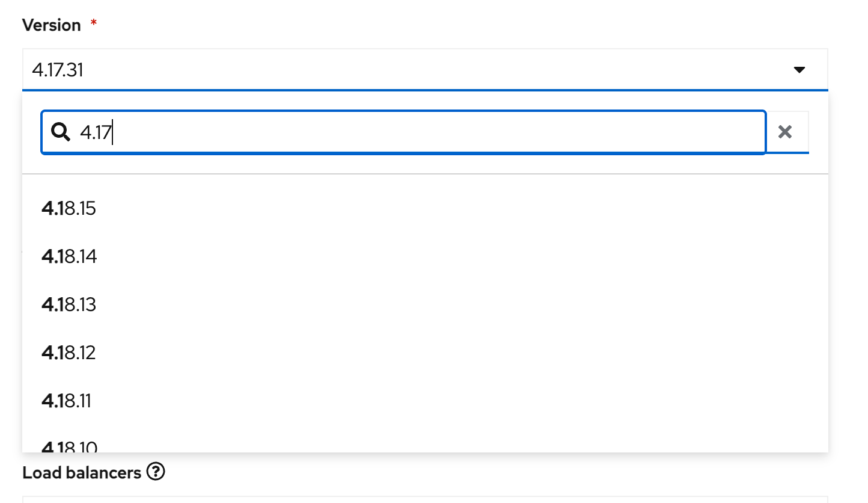Choose version 4.18.11 from options
Screen dimensions: 868x503
tap(67, 401)
